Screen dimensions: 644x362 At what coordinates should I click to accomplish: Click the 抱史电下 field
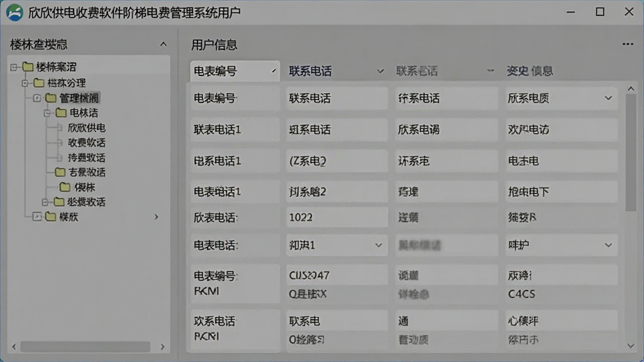coord(561,192)
